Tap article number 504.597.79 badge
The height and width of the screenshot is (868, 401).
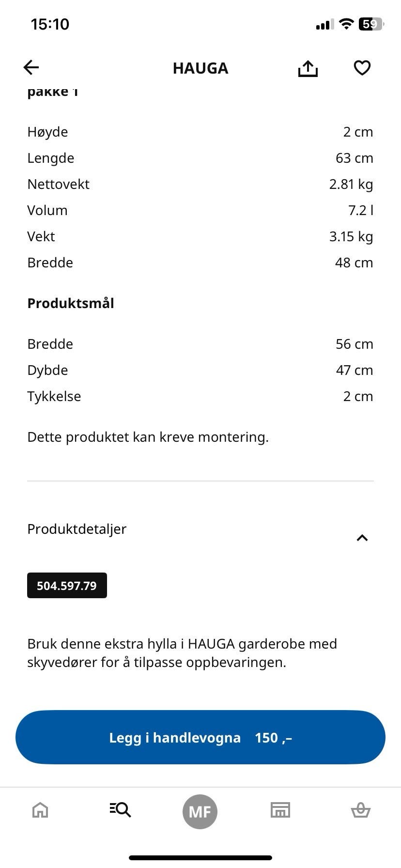click(67, 586)
